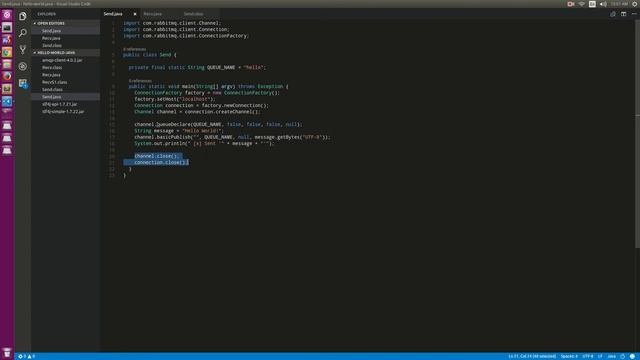The height and width of the screenshot is (360, 640).
Task: Open Recv.class in the project folder
Action: click(x=65, y=67)
